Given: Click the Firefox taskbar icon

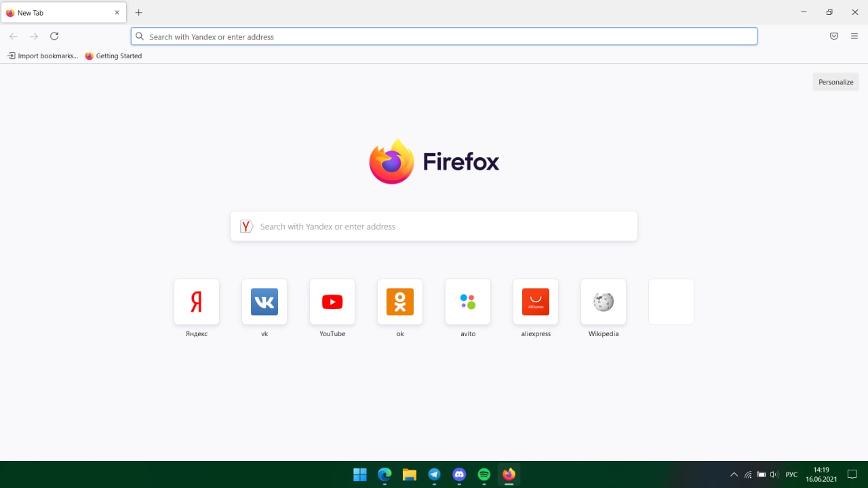Looking at the screenshot, I should point(509,474).
